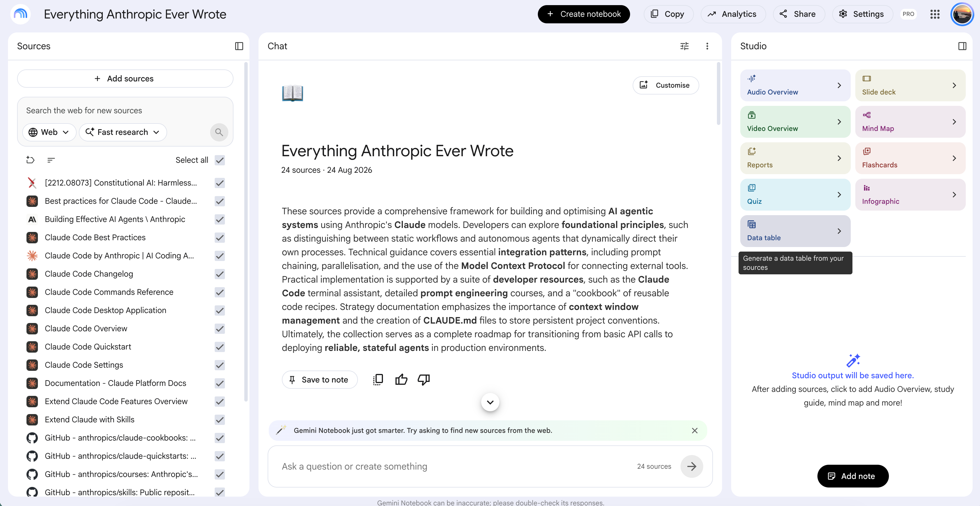
Task: Click the Add sources button
Action: (x=125, y=78)
